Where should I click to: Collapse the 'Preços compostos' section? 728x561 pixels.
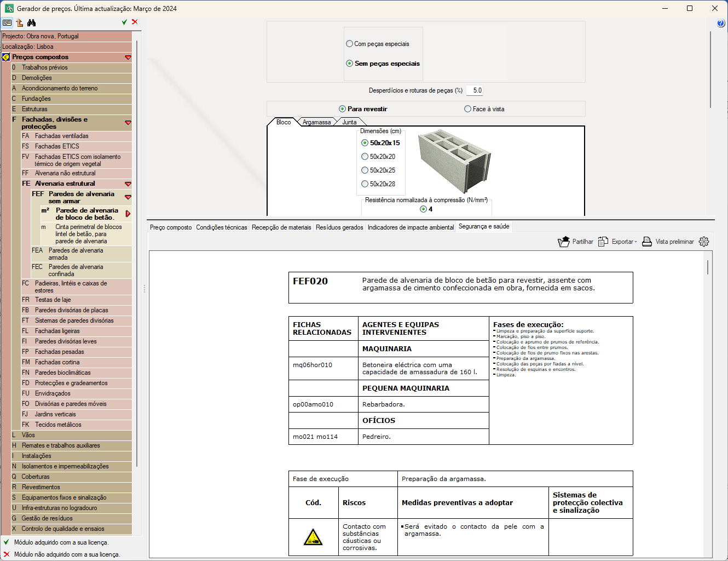click(x=128, y=58)
